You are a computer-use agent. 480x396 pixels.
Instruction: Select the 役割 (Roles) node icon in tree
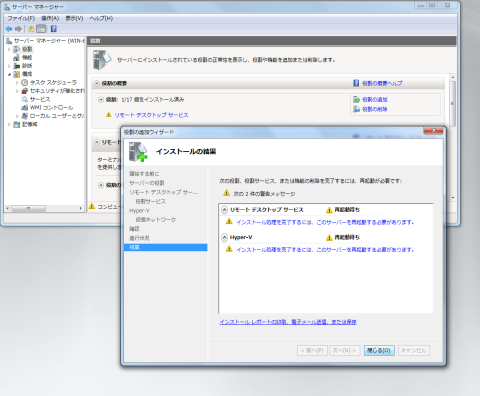click(x=17, y=49)
